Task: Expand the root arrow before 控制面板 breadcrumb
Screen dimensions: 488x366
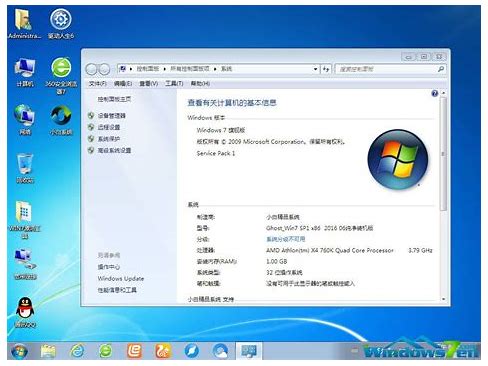Action: tap(131, 69)
